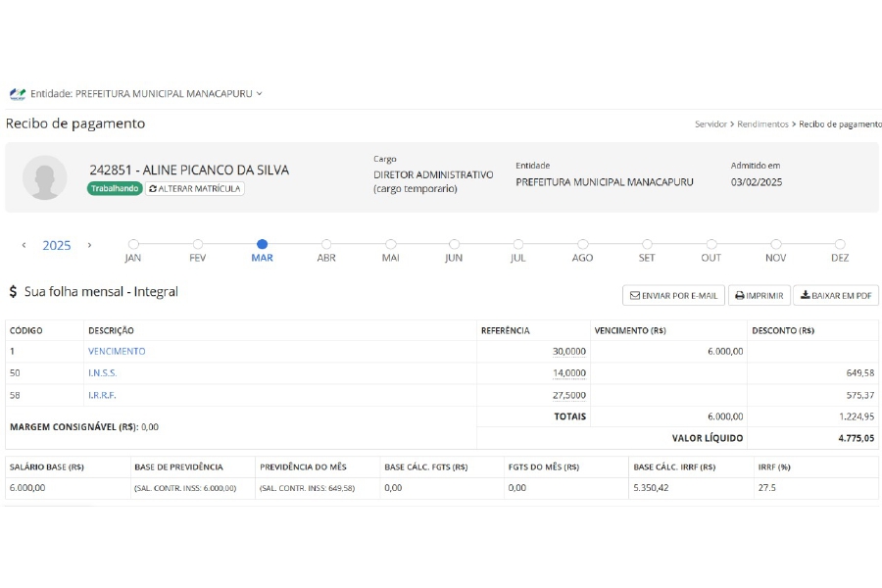This screenshot has width=882, height=588.
Task: Click the dollar sign payroll icon
Action: tap(14, 292)
